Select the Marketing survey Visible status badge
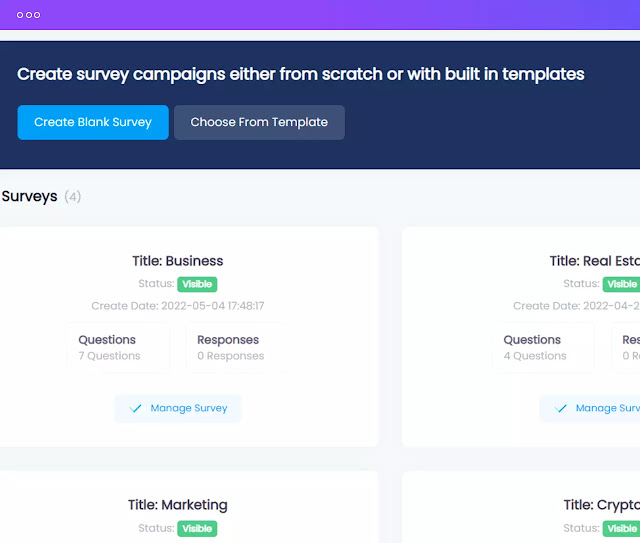This screenshot has height=543, width=640. (x=197, y=529)
